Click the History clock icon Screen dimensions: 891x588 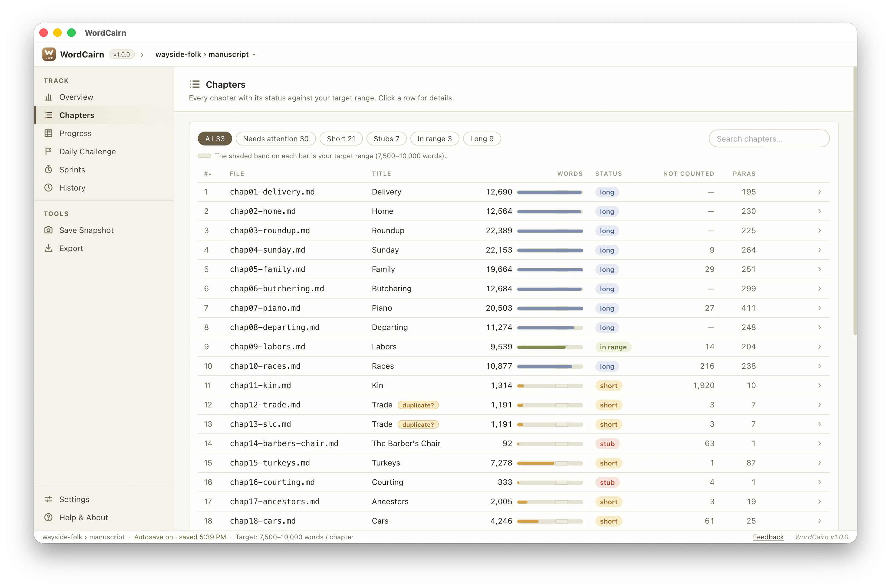[x=48, y=188]
